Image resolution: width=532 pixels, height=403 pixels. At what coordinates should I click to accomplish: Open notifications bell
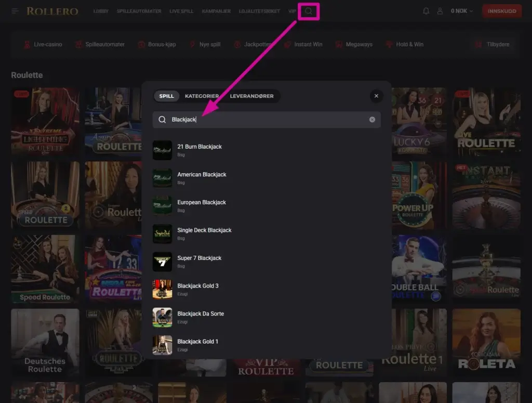click(x=426, y=11)
